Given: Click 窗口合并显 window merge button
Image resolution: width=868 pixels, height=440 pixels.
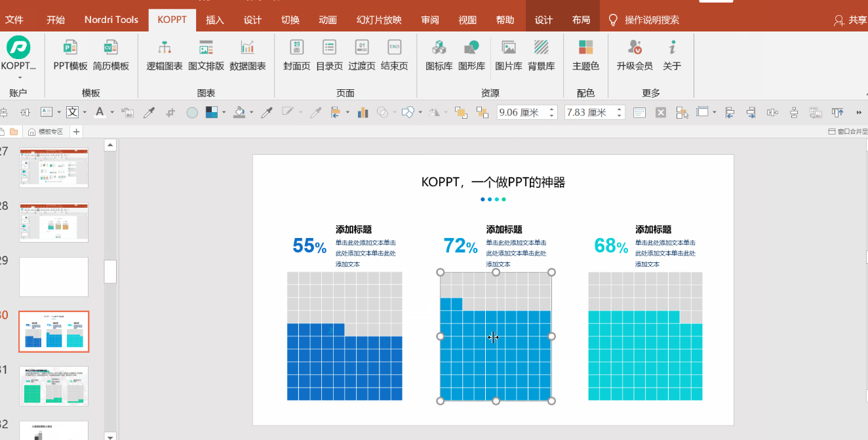Looking at the screenshot, I should coord(848,132).
